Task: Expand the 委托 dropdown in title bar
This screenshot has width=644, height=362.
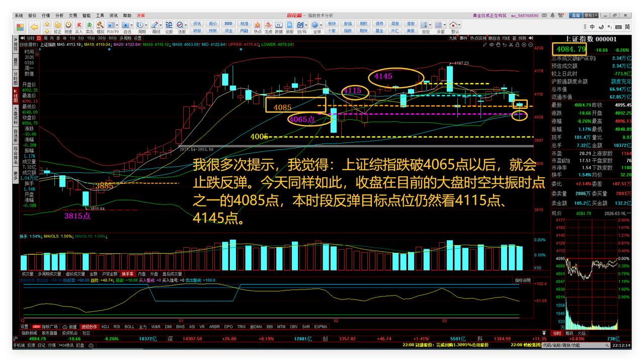Action: (596, 15)
